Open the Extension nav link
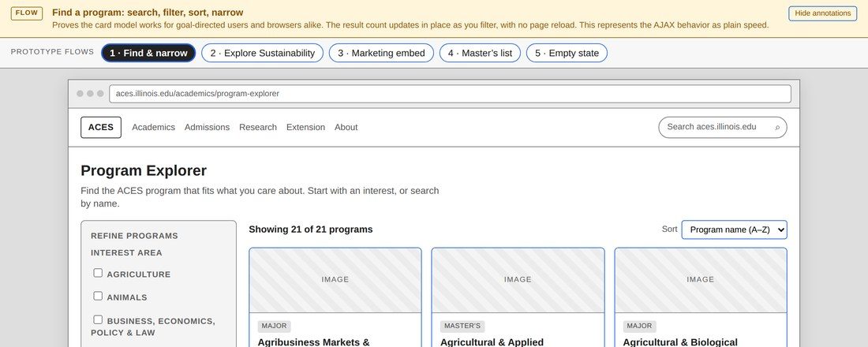 click(305, 127)
